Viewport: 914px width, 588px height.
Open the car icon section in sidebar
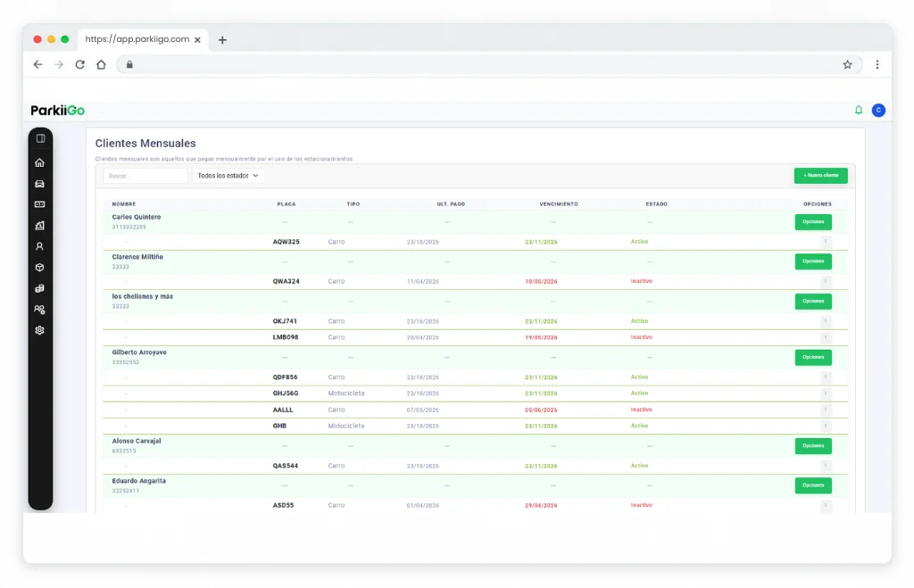click(x=39, y=184)
